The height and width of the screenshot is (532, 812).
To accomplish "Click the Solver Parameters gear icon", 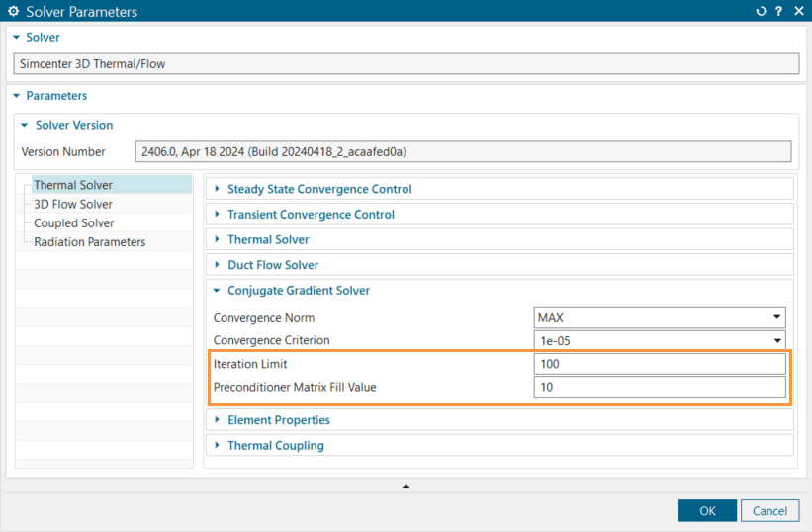I will coord(13,12).
